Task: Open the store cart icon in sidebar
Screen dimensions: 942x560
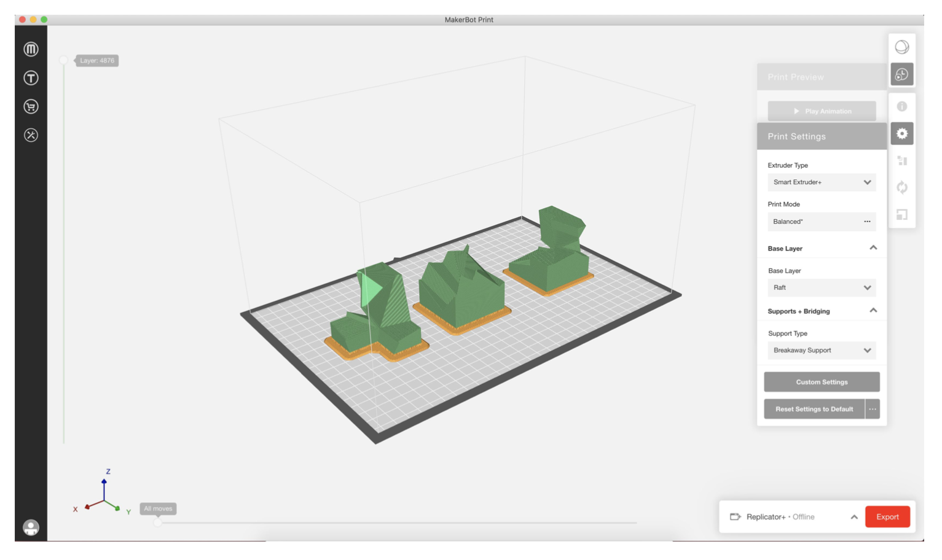Action: 31,107
